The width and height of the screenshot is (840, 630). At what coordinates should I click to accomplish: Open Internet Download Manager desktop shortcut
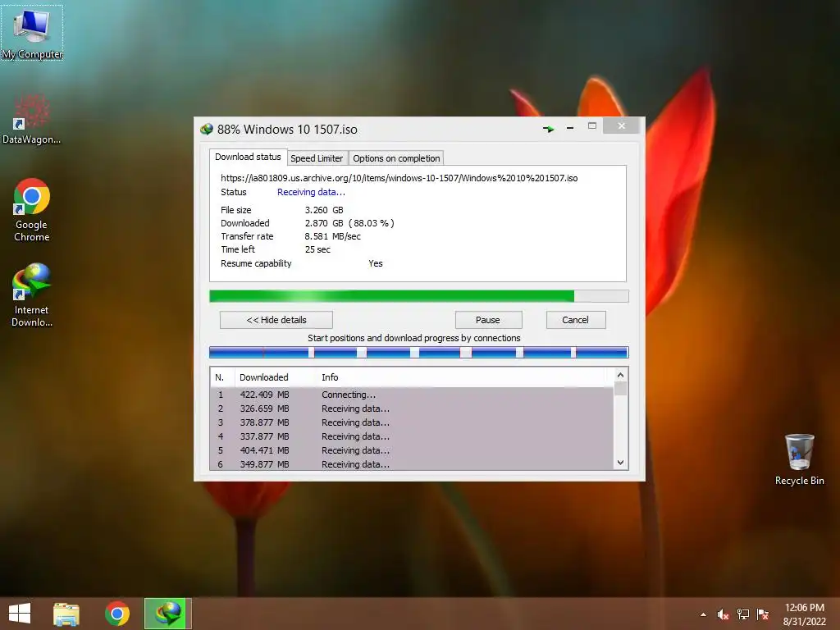click(x=32, y=294)
